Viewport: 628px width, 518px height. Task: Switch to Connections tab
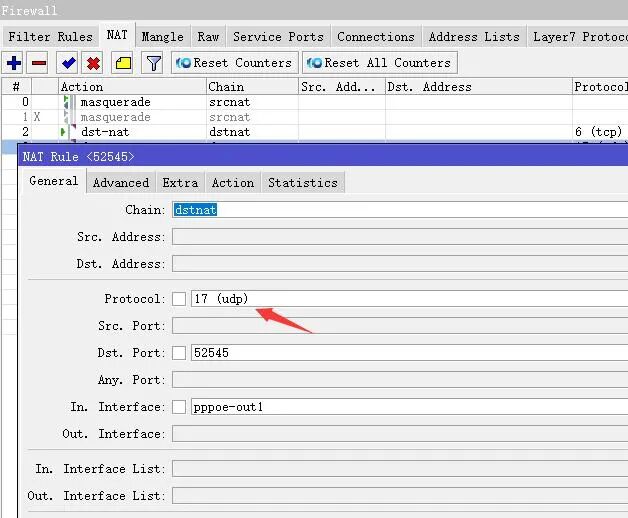376,37
